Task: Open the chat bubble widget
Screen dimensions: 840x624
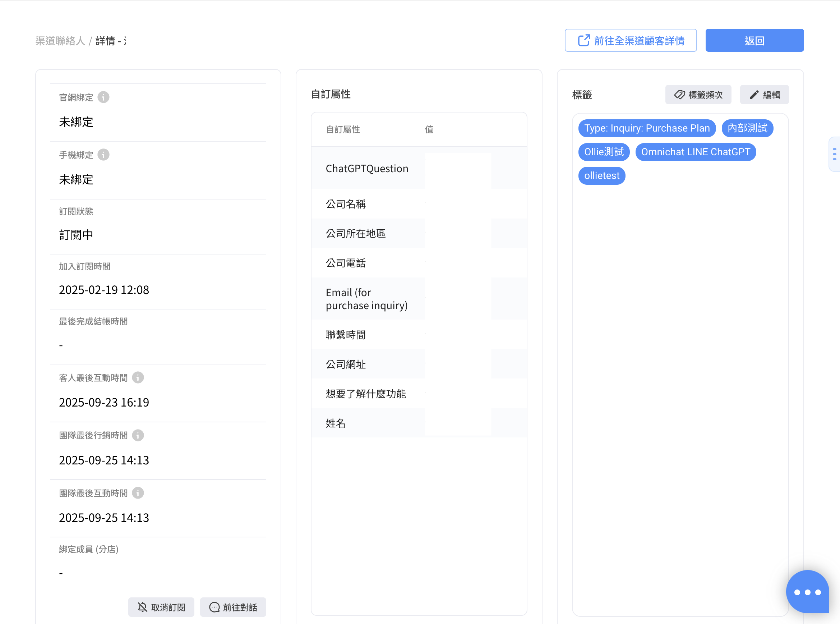Action: pyautogui.click(x=807, y=592)
